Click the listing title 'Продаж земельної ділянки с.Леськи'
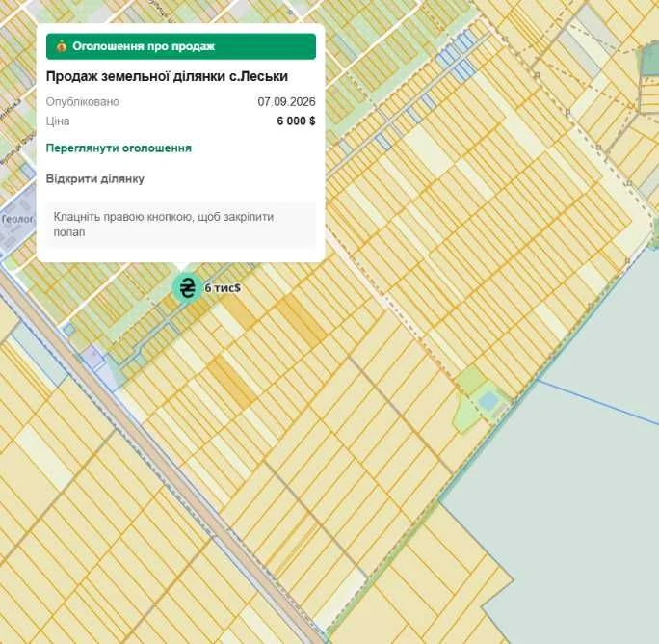 [167, 76]
